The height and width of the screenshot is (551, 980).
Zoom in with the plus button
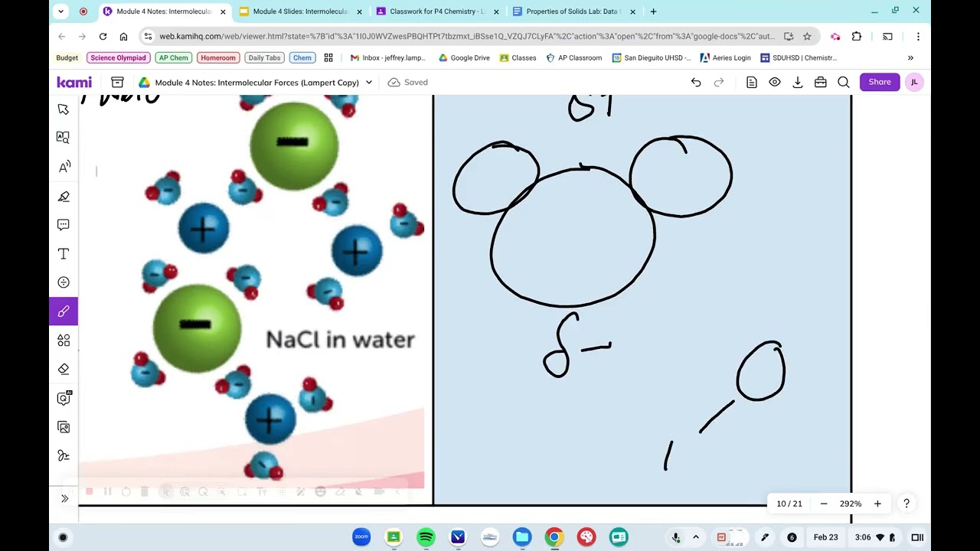pyautogui.click(x=877, y=504)
